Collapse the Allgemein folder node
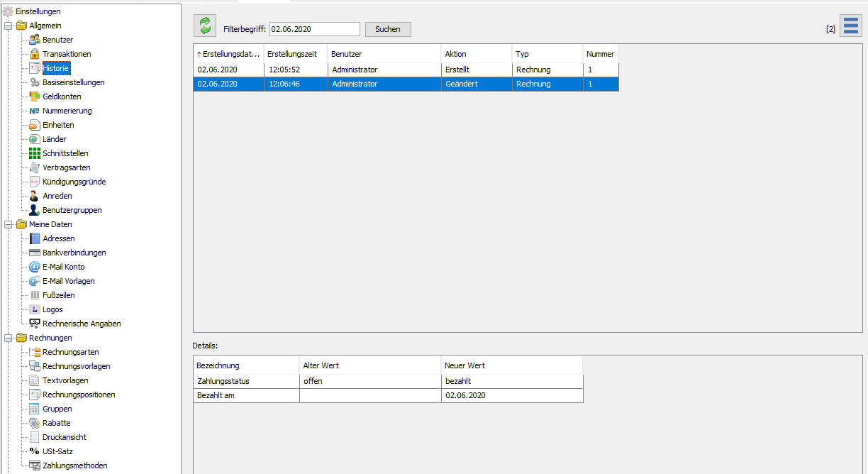868x474 pixels. (x=8, y=26)
